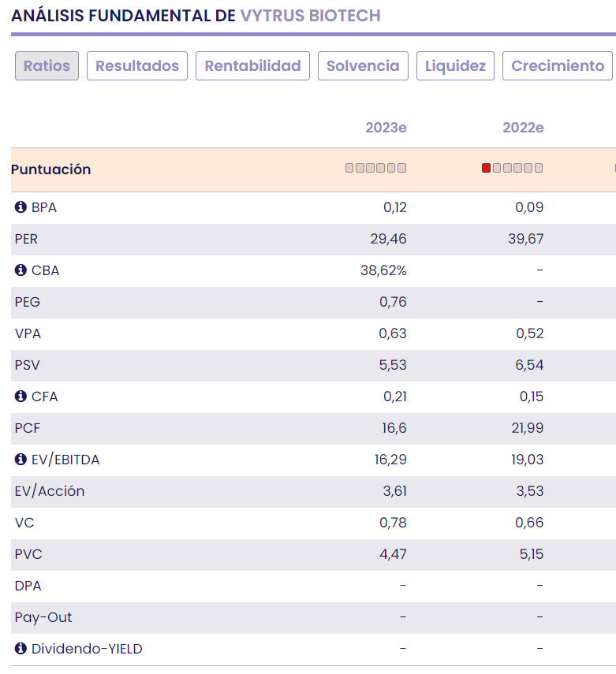Click the PER row label

coord(27,239)
